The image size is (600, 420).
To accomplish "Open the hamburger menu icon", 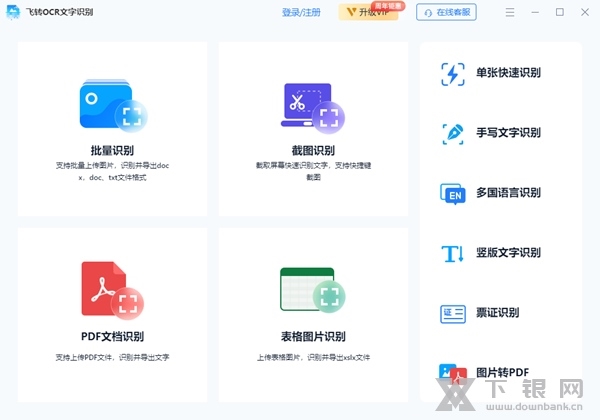I will (x=510, y=12).
